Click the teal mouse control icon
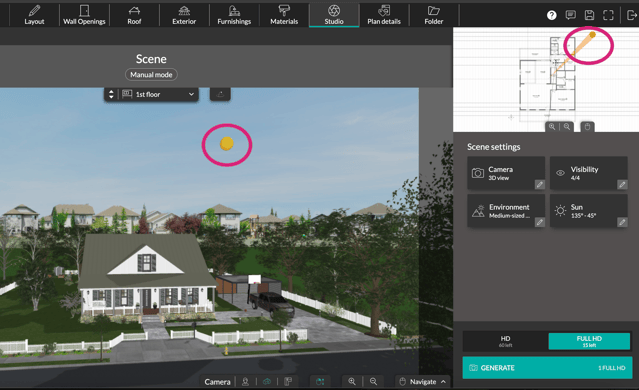Viewport: 639px width, 390px height. [x=320, y=381]
